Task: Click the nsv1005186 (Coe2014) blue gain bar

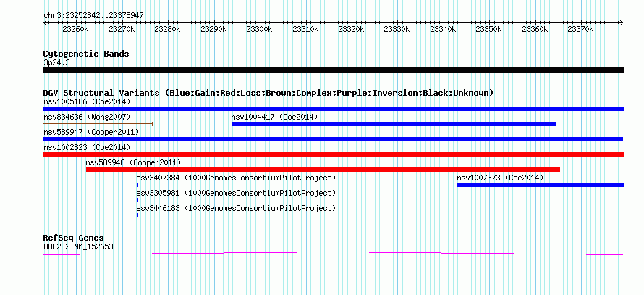Action: (x=333, y=109)
